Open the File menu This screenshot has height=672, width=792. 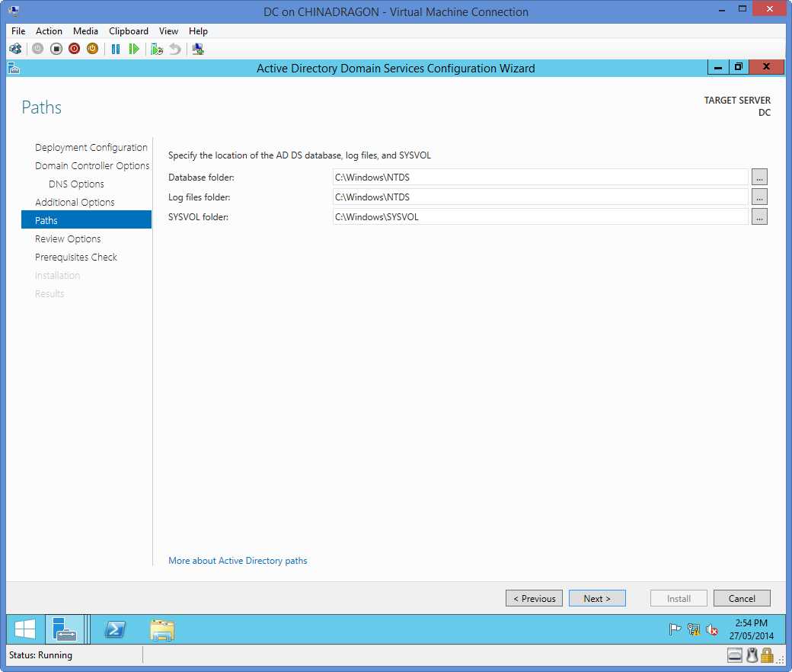point(18,30)
